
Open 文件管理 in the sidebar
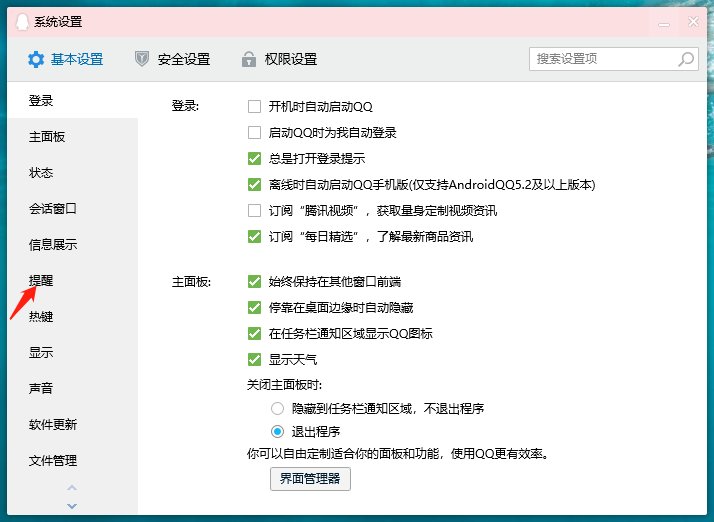72,460
